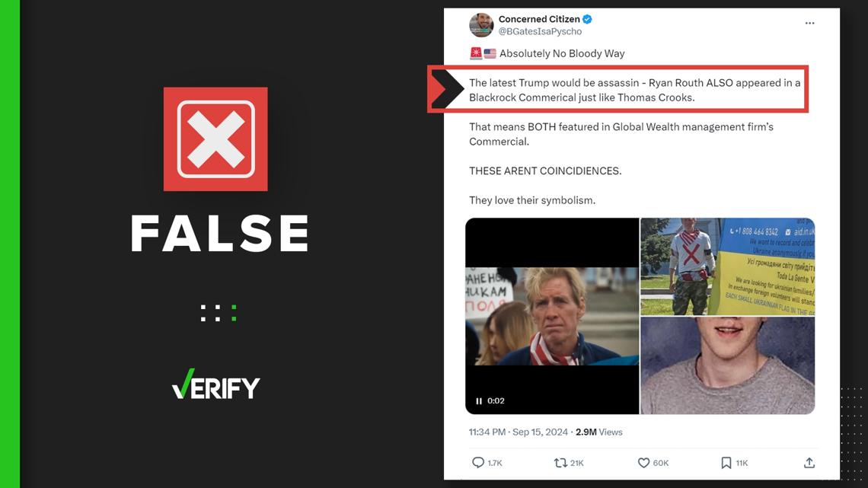Open the Ukrainian flag sign photo

(727, 266)
